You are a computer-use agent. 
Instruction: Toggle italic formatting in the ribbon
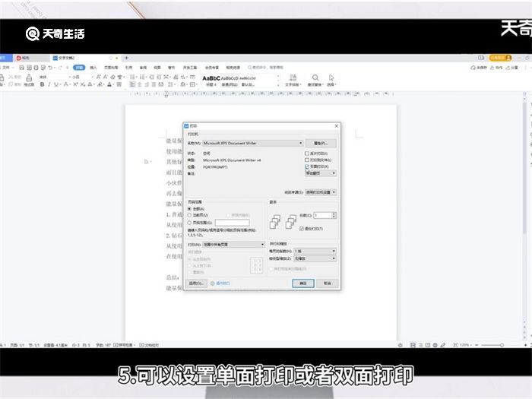[49, 84]
